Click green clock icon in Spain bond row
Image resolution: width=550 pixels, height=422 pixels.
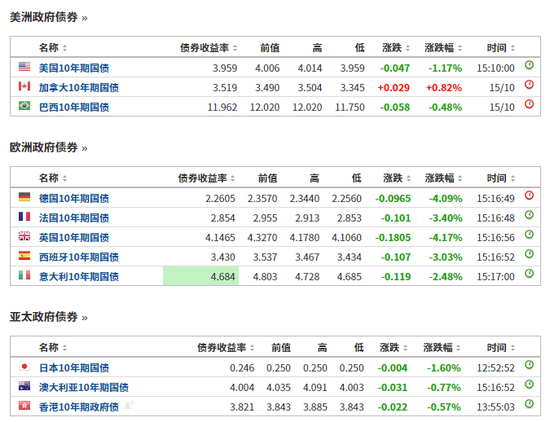coord(529,254)
